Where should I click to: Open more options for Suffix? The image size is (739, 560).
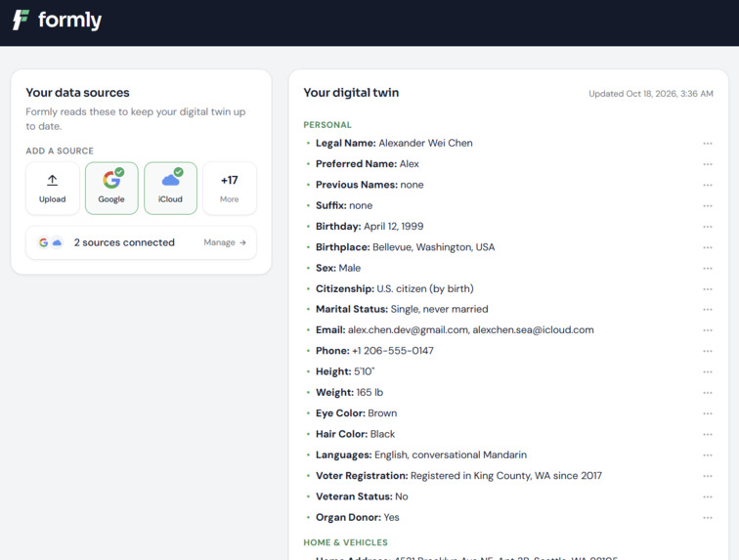(708, 205)
